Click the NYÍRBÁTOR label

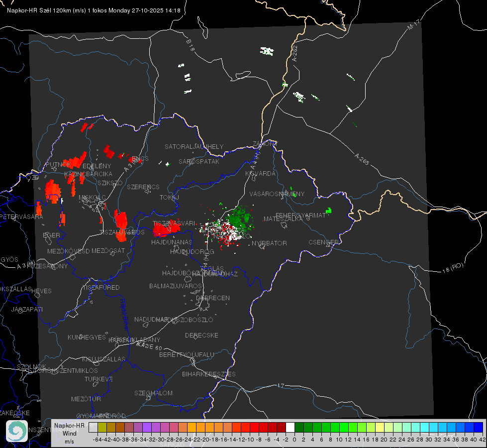pos(269,243)
